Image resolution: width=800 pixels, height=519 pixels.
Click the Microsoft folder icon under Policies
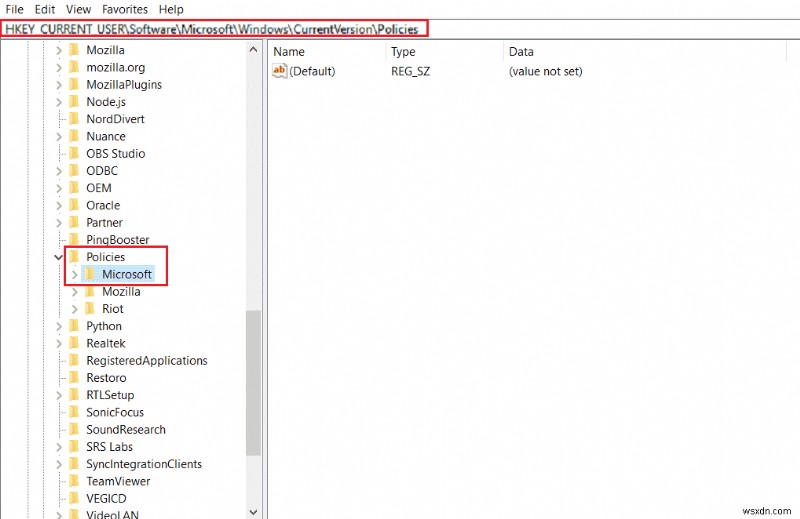click(90, 274)
